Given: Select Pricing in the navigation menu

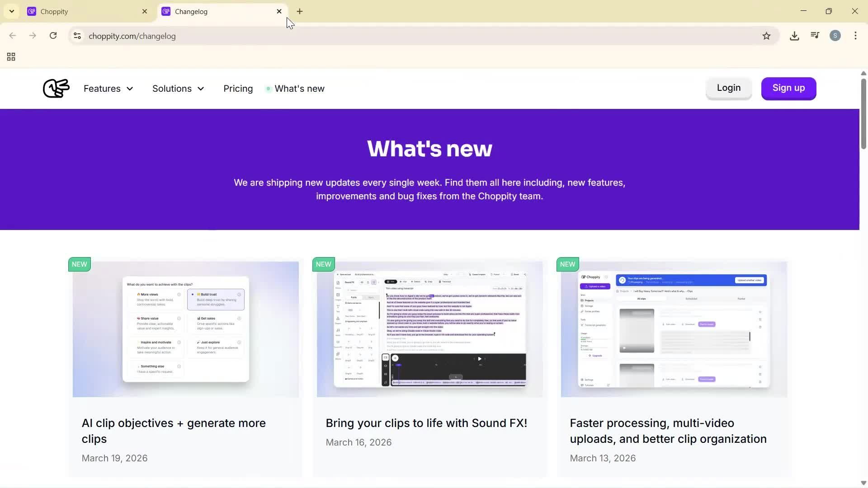Looking at the screenshot, I should point(238,89).
